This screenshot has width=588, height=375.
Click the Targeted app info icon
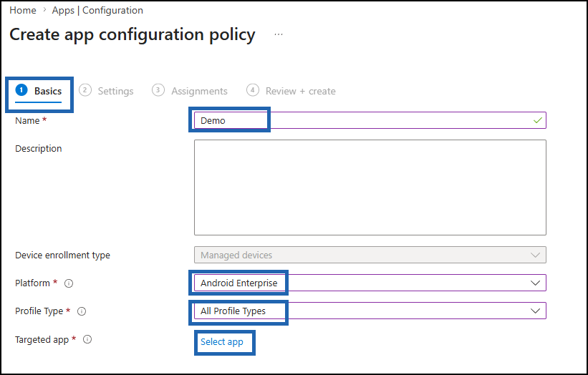tap(87, 339)
